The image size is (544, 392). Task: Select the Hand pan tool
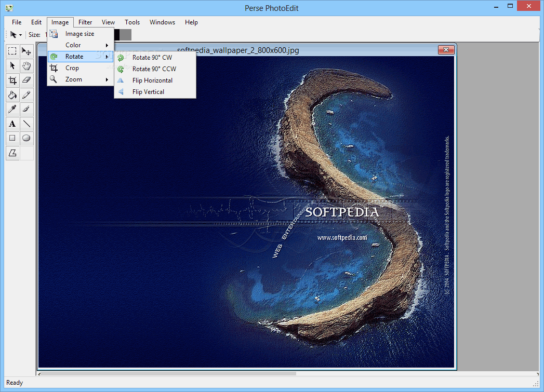[26, 66]
